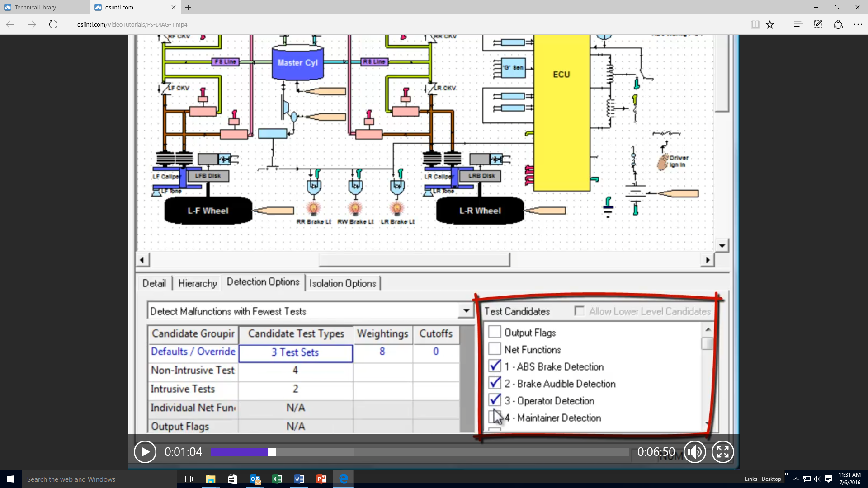This screenshot has height=488, width=868.
Task: Expand Detect Malfunctions with Fewest Tests dropdown
Action: tap(466, 311)
